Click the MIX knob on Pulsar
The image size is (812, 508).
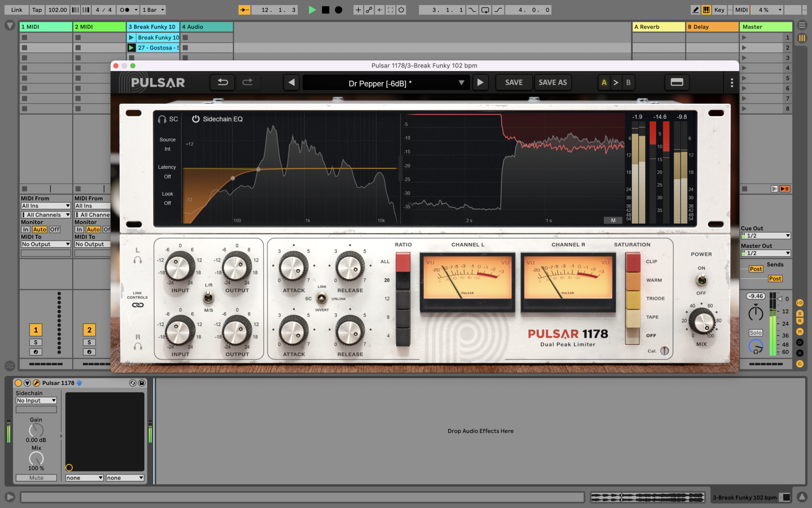(701, 321)
